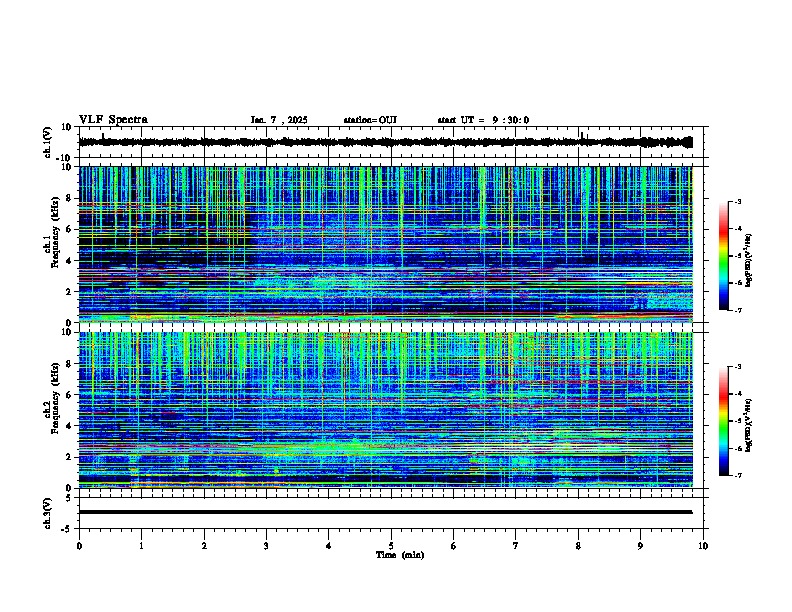The image size is (792, 612).
Task: Click the ch.2 spectrogram color scale bar
Action: point(724,421)
